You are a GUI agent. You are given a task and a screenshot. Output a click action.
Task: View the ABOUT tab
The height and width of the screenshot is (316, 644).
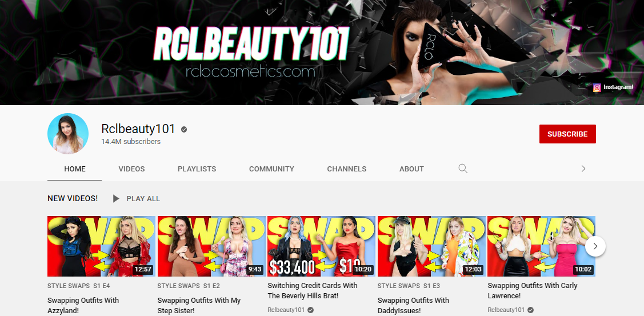click(x=411, y=169)
